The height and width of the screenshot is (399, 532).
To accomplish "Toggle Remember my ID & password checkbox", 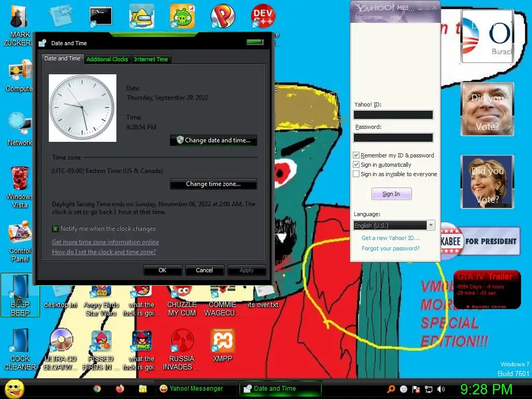I will coord(356,155).
